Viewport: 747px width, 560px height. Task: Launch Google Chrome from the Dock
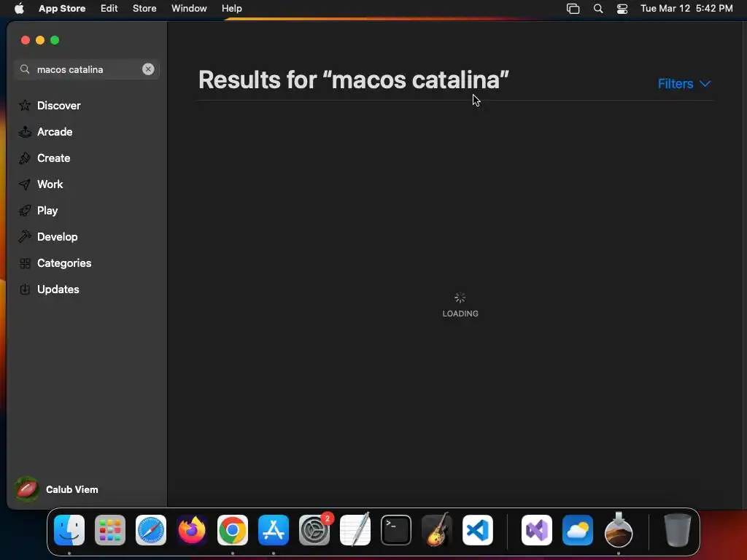point(233,530)
